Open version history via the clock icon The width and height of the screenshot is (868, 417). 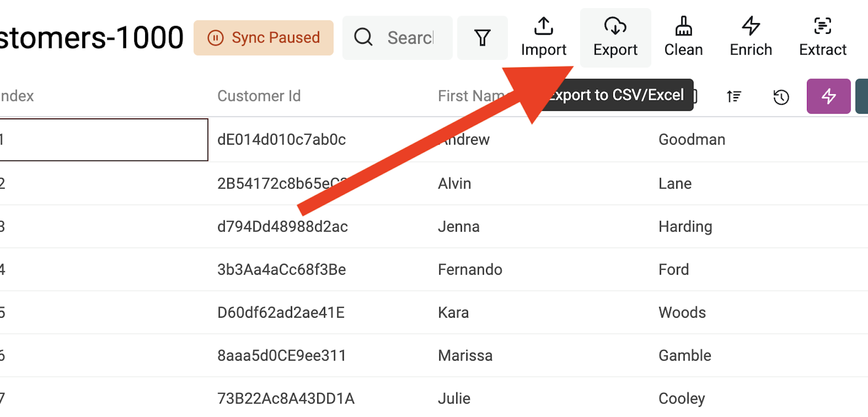781,96
